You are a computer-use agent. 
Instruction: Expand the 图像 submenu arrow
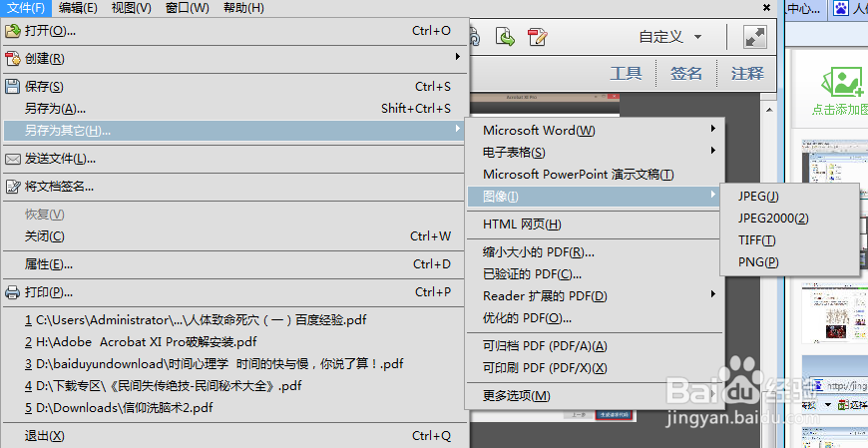point(713,195)
